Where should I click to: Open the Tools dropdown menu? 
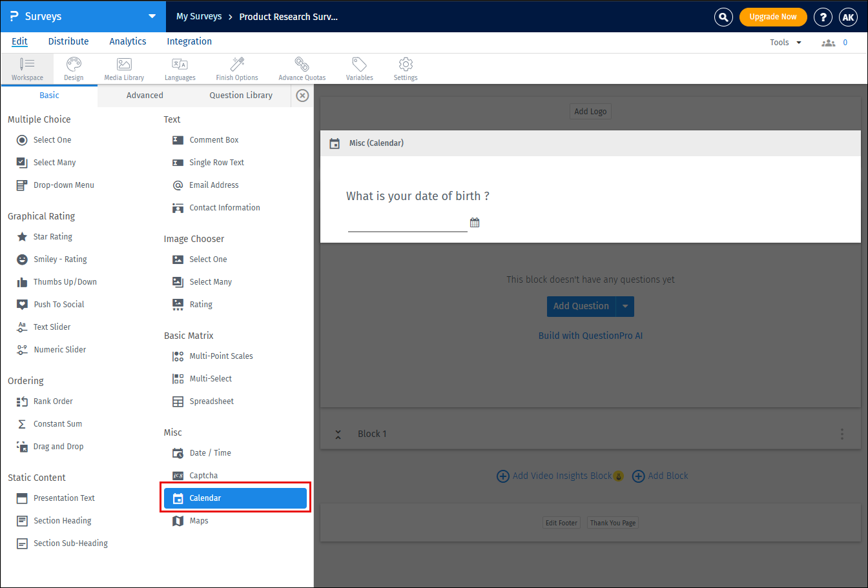point(785,43)
